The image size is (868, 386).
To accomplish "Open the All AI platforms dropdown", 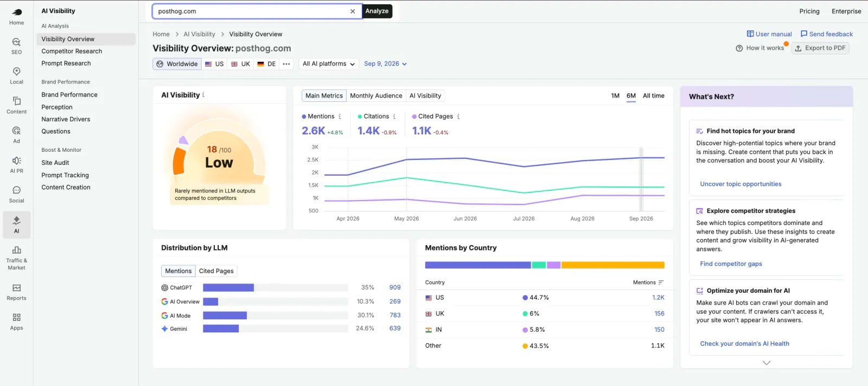I will (x=329, y=64).
